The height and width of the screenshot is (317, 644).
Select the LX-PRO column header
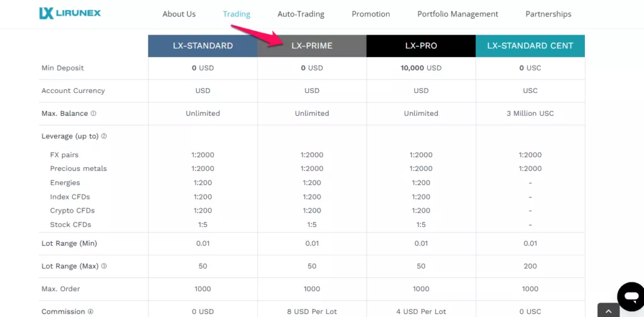[x=421, y=45]
